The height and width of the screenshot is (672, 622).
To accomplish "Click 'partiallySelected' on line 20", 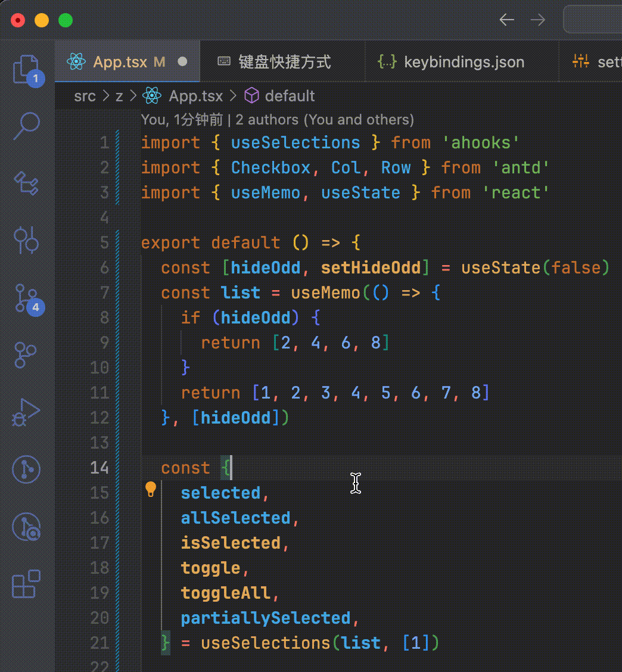I will click(x=265, y=618).
